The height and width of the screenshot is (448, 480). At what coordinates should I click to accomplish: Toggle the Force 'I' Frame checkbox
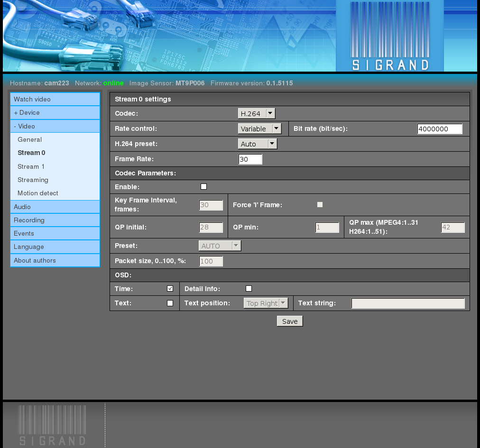click(320, 205)
